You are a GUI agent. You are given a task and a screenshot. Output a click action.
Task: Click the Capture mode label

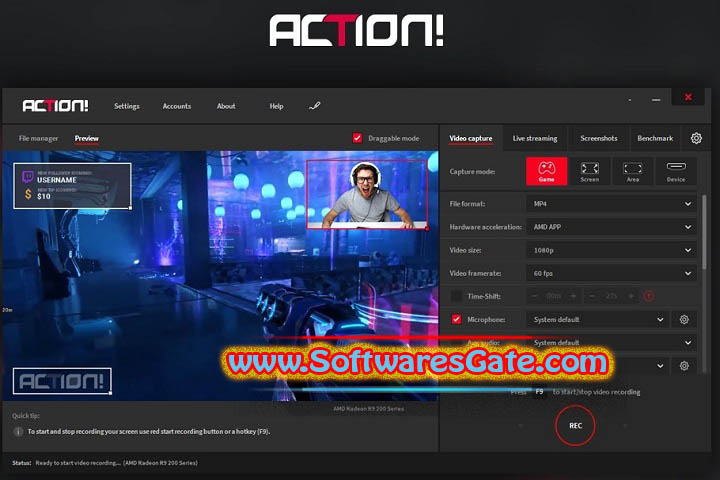(472, 172)
